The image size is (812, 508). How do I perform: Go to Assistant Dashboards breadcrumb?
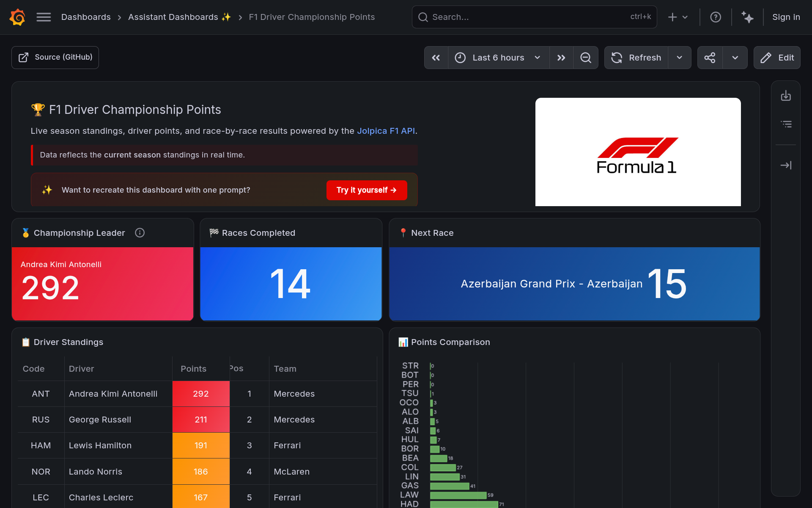[179, 17]
